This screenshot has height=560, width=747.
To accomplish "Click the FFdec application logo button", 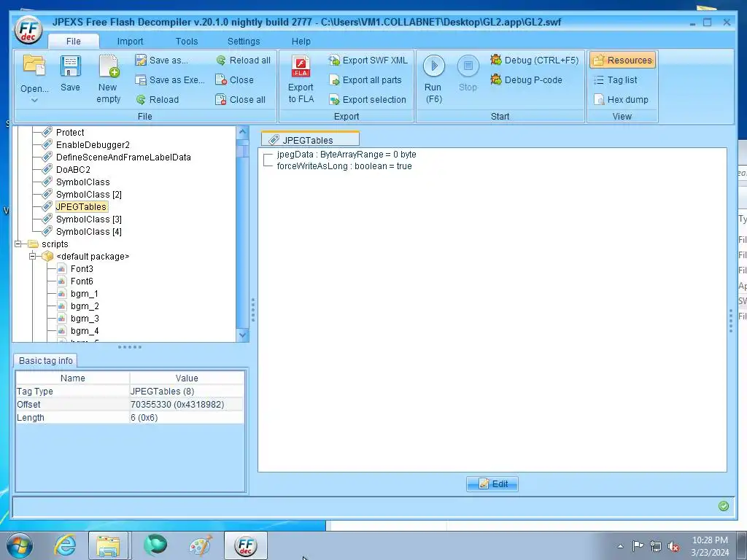I will (x=28, y=29).
